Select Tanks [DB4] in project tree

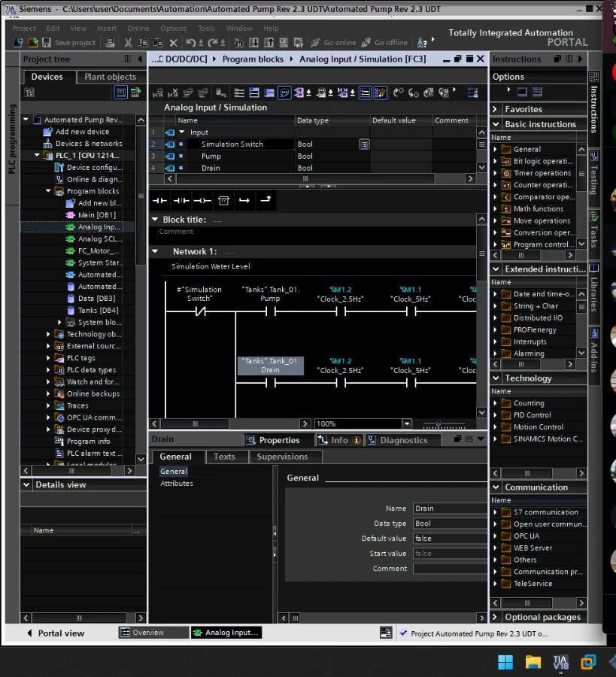coord(98,311)
